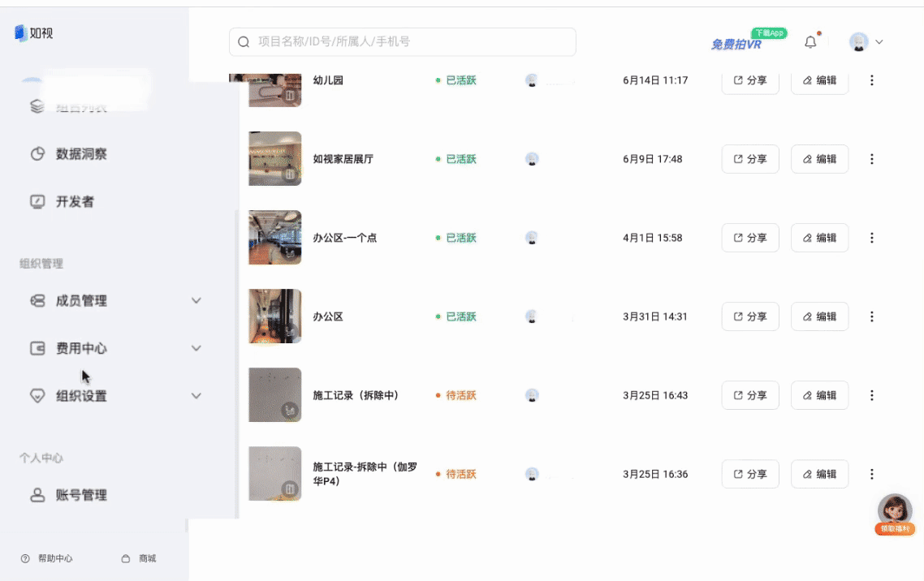The height and width of the screenshot is (581, 924).
Task: Edit the 3月31日 办公区 project
Action: click(x=820, y=316)
